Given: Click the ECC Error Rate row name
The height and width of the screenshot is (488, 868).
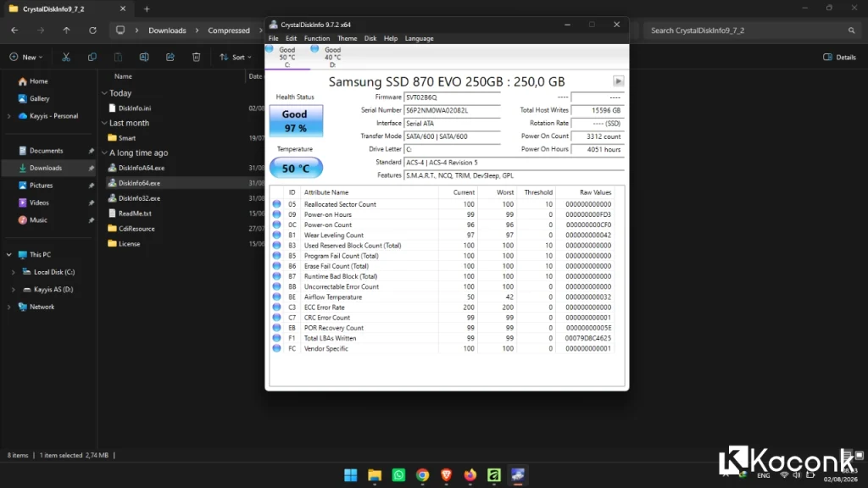Looking at the screenshot, I should pos(325,308).
